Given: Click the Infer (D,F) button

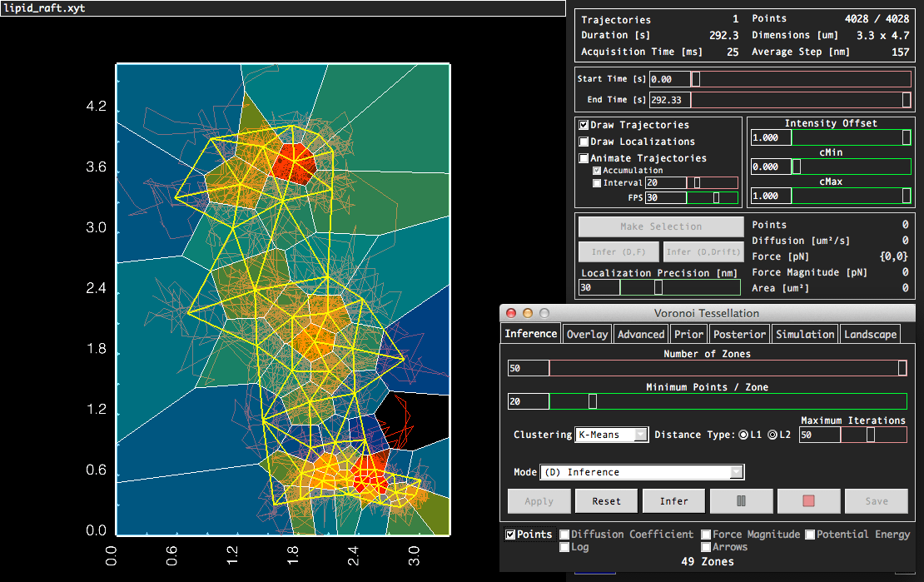Looking at the screenshot, I should [x=618, y=251].
